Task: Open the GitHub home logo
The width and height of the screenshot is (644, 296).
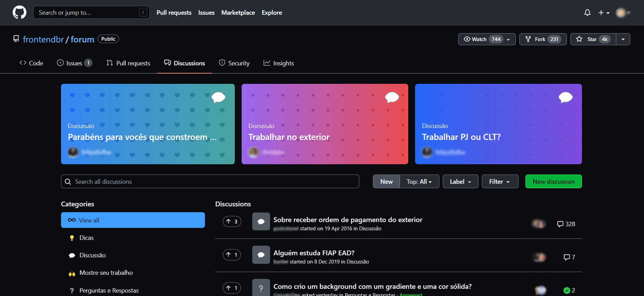Action: (x=20, y=12)
